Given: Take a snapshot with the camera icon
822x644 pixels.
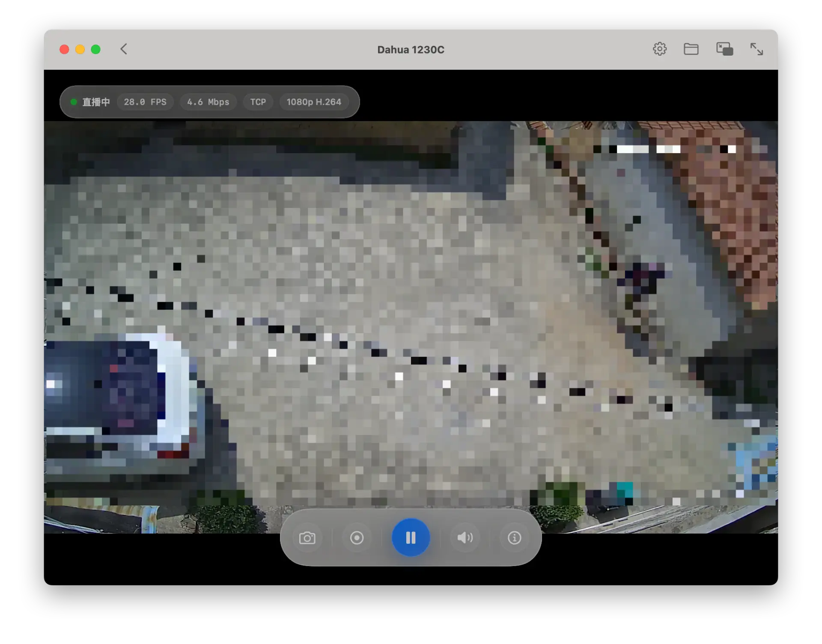Looking at the screenshot, I should (307, 537).
